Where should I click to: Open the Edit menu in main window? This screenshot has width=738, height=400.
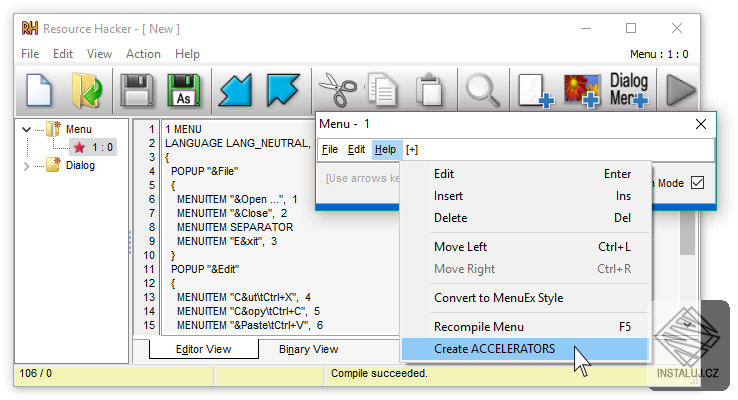63,54
